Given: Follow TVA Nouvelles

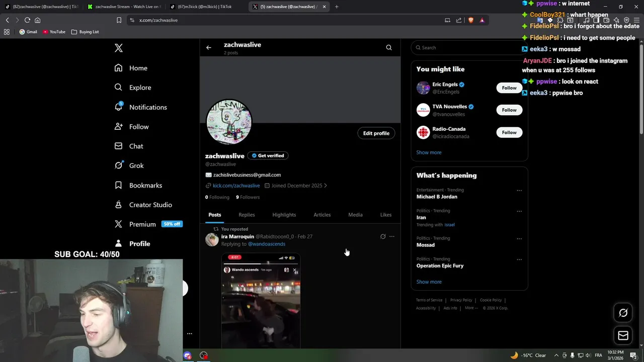Looking at the screenshot, I should click(x=509, y=110).
